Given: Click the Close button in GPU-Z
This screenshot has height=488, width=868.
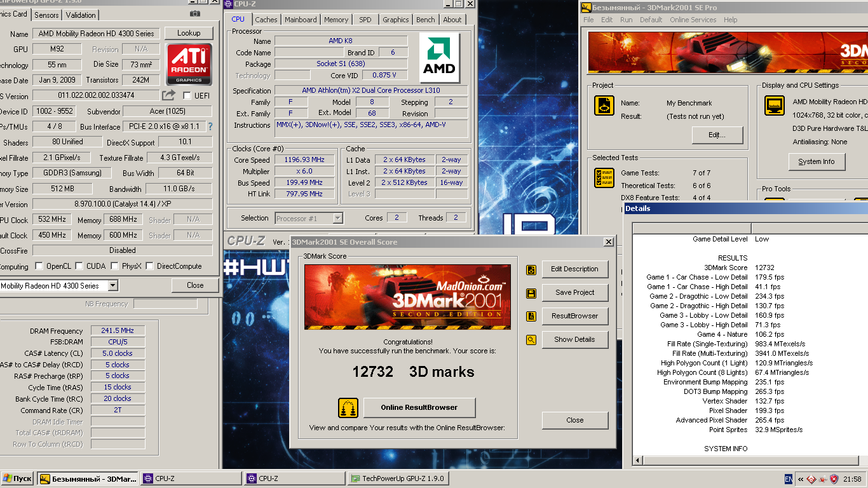Looking at the screenshot, I should click(195, 285).
